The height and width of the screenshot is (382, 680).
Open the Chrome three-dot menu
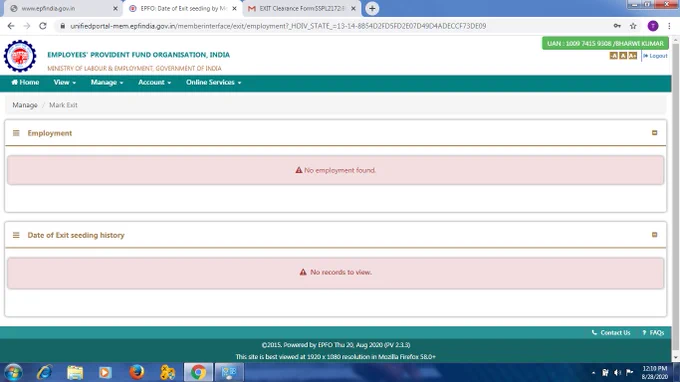[670, 26]
